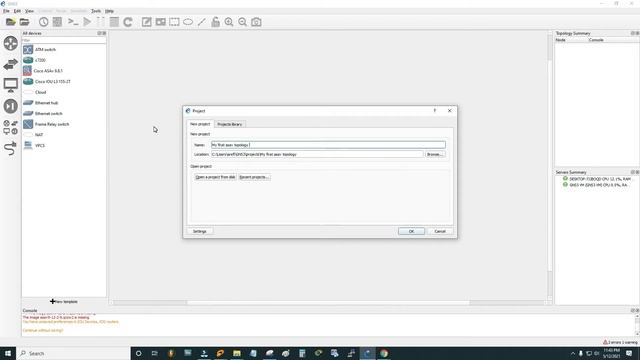Click the errors and warnings status indicator
Viewport: 640px width, 360px height.
coord(620,342)
